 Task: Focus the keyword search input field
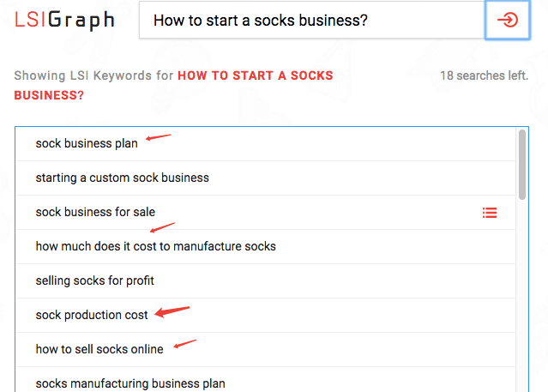coord(312,20)
